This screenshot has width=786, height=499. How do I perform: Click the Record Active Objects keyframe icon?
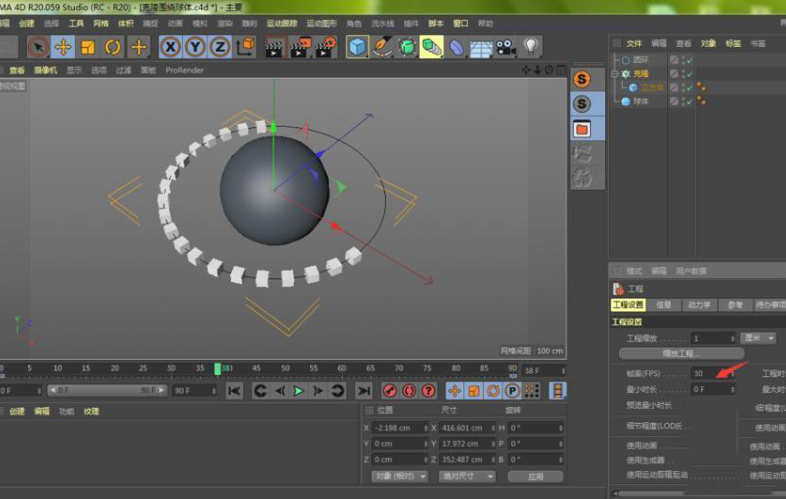pyautogui.click(x=391, y=391)
